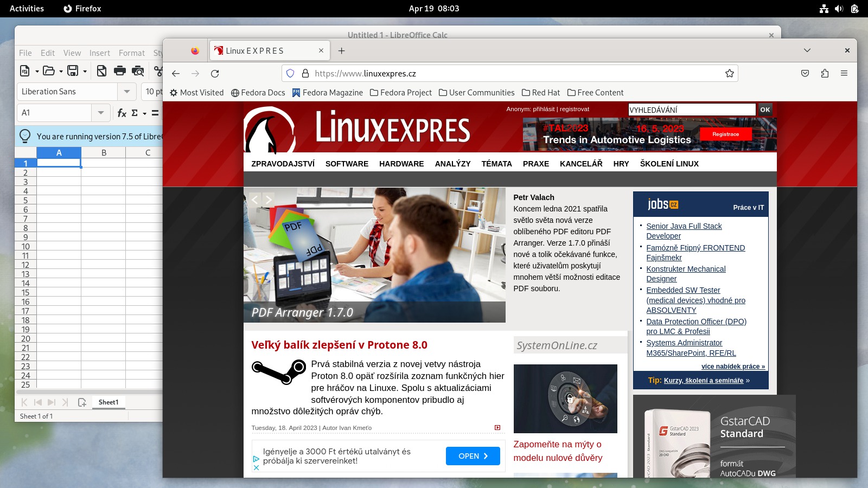The height and width of the screenshot is (488, 868).
Task: Open the Liberation Sans font dropdown
Action: [126, 92]
